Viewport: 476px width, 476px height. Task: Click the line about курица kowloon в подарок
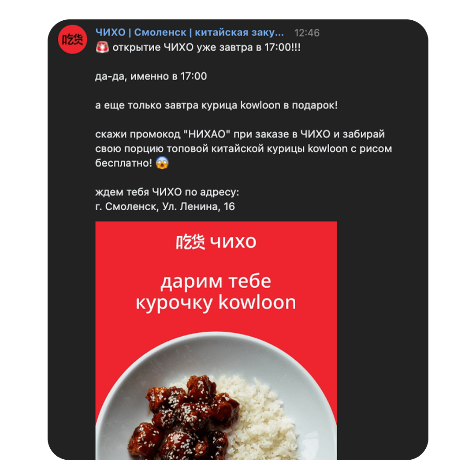[216, 105]
